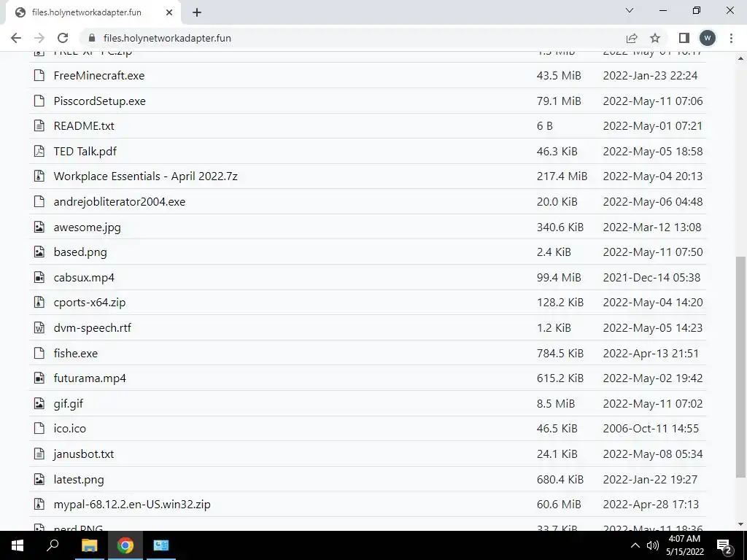The height and width of the screenshot is (560, 747).
Task: Open the gif.gif link
Action: coord(68,404)
